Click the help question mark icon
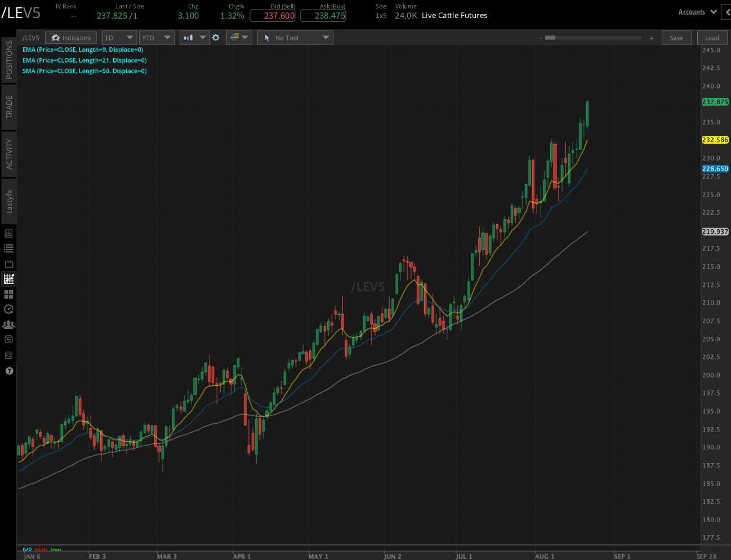Viewport: 731px width, 560px height. tap(8, 371)
